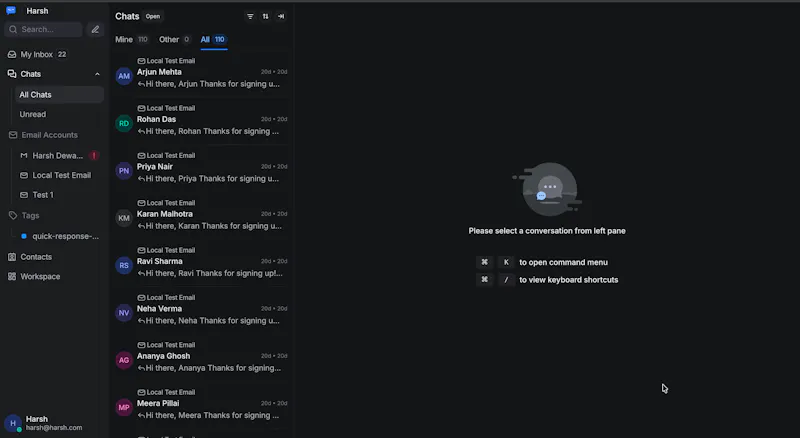Click the sort arrows icon in Chats header
The width and height of the screenshot is (800, 438).
pyautogui.click(x=265, y=16)
